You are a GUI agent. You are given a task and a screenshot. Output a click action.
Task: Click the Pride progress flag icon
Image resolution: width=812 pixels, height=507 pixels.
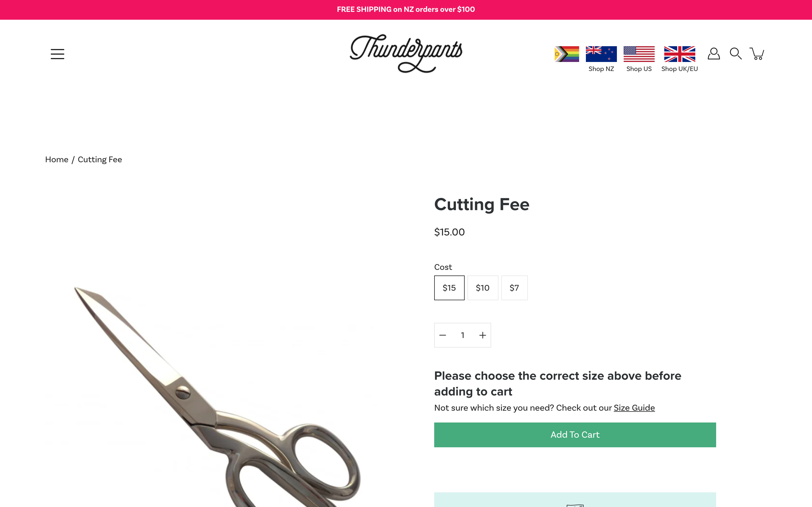pos(567,54)
